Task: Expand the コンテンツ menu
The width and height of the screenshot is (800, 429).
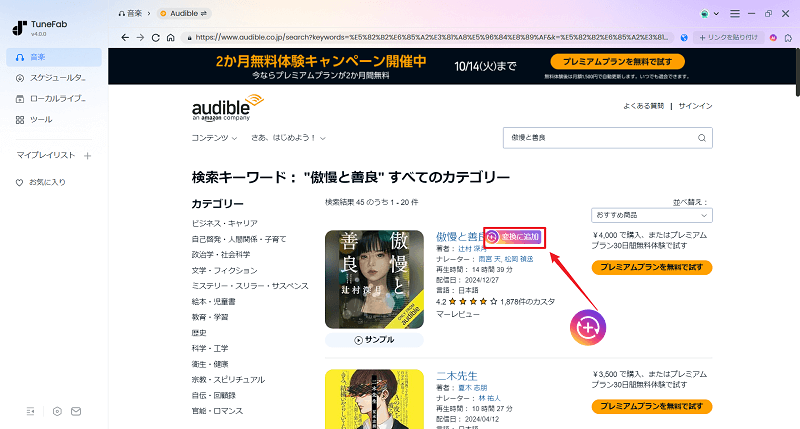Action: pyautogui.click(x=214, y=138)
